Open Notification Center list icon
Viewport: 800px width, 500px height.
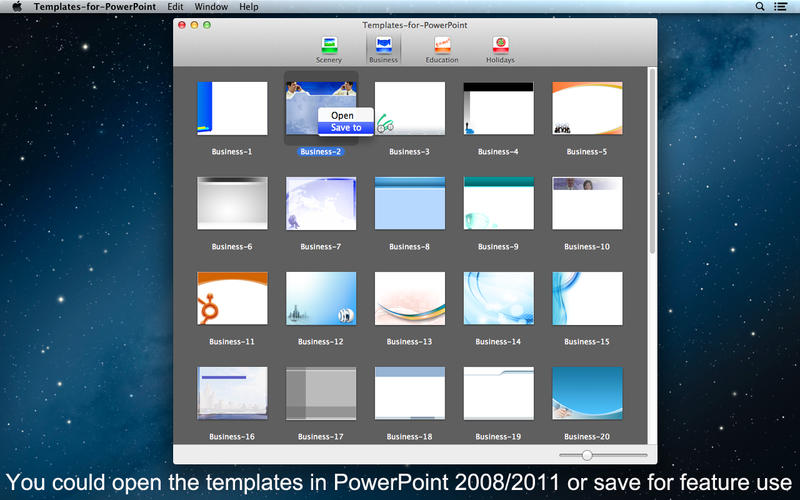(781, 7)
